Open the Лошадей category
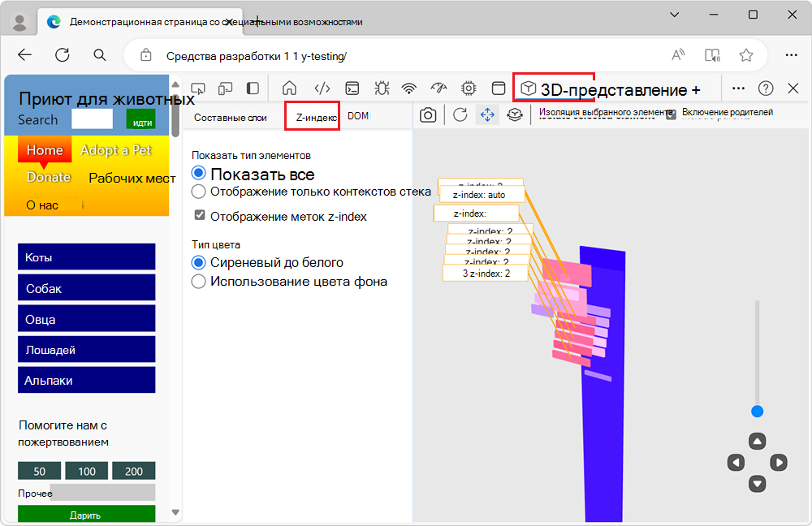This screenshot has width=812, height=526. [87, 350]
